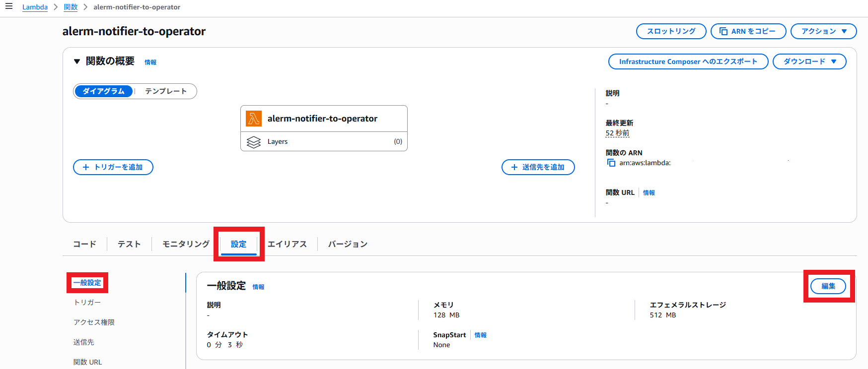Click the Layers stack icon

[254, 142]
